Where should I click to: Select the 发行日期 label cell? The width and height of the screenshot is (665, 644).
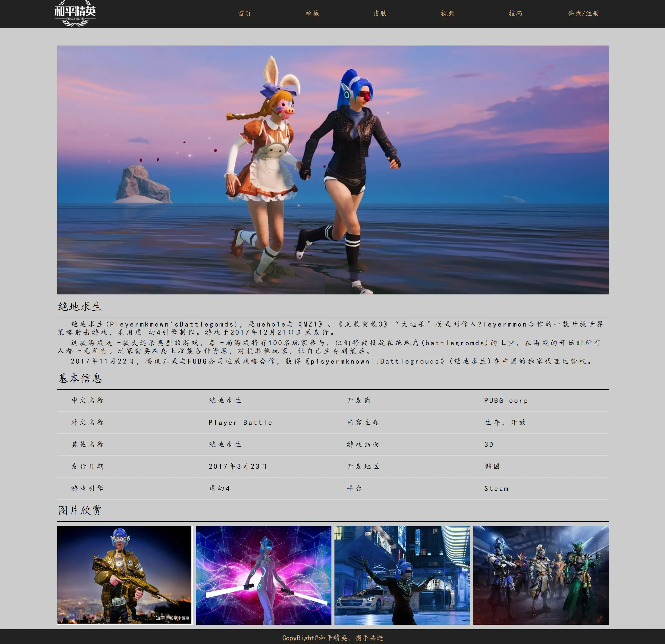(88, 467)
